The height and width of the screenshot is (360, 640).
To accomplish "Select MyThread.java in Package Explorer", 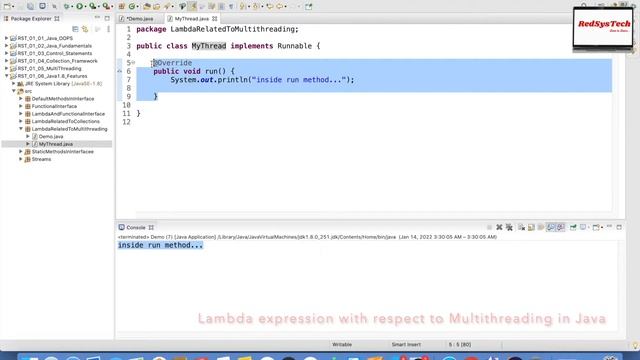I will coord(56,144).
